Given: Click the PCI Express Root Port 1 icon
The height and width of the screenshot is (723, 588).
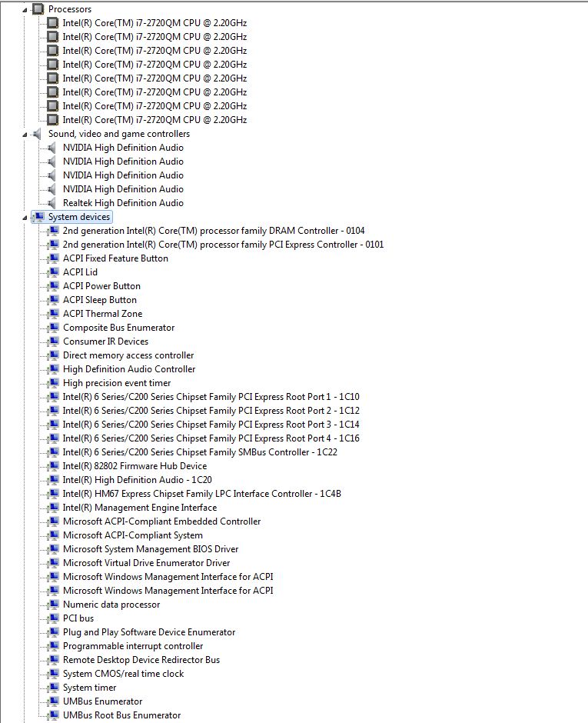Looking at the screenshot, I should [54, 397].
